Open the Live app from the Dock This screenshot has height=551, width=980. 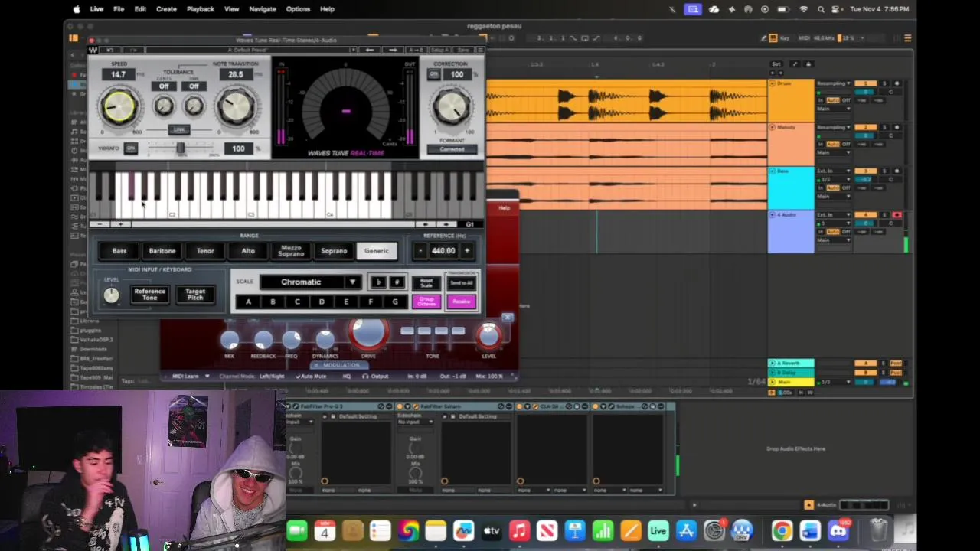(x=658, y=530)
